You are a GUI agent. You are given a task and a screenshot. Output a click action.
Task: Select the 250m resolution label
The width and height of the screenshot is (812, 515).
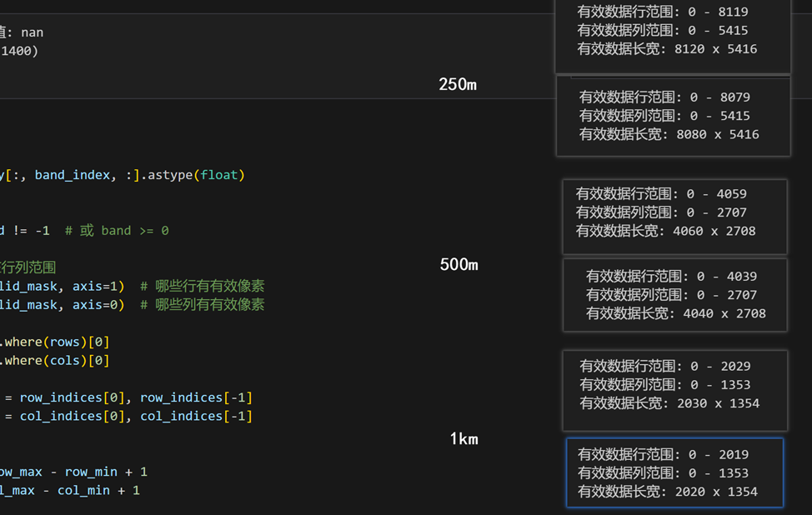coord(457,83)
